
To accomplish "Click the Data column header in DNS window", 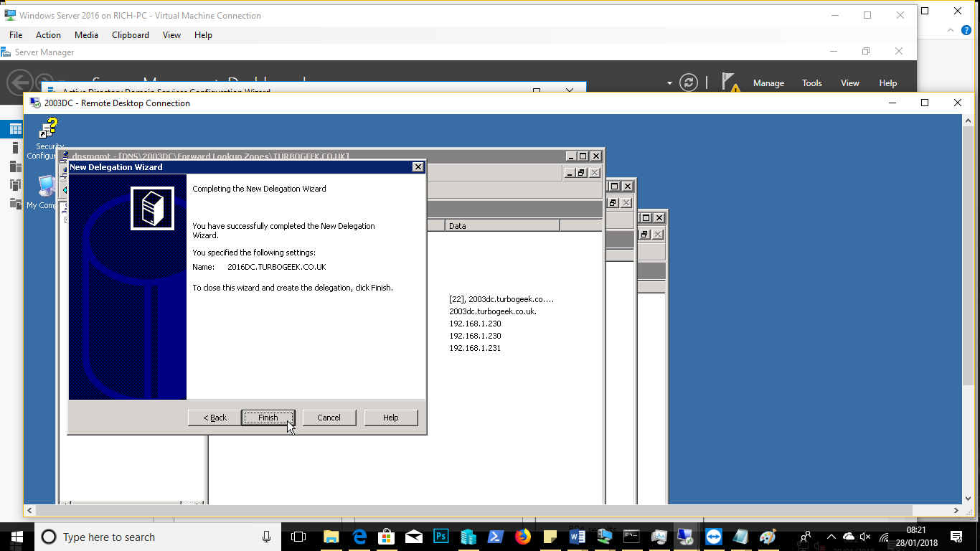I will coord(501,225).
